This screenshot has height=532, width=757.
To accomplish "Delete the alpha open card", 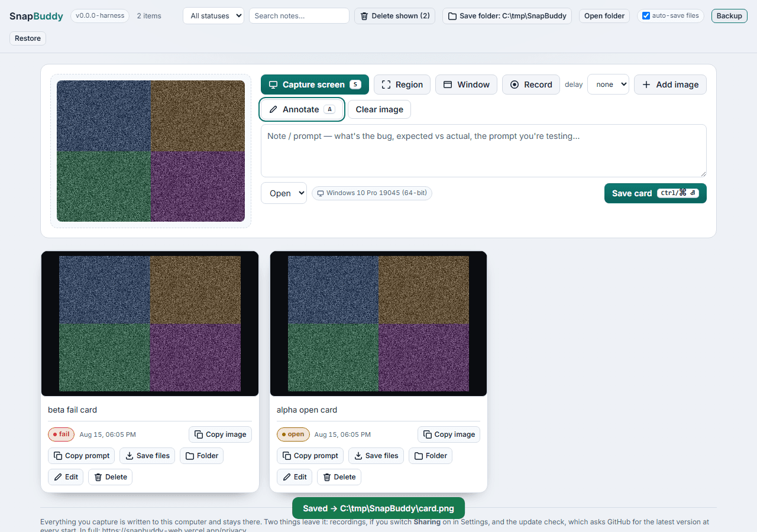I will point(339,477).
